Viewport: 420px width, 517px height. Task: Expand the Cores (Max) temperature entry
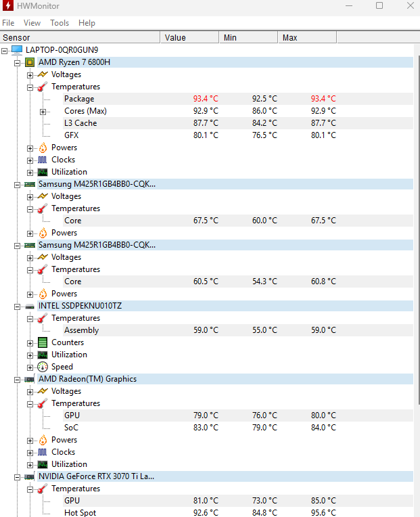(43, 112)
